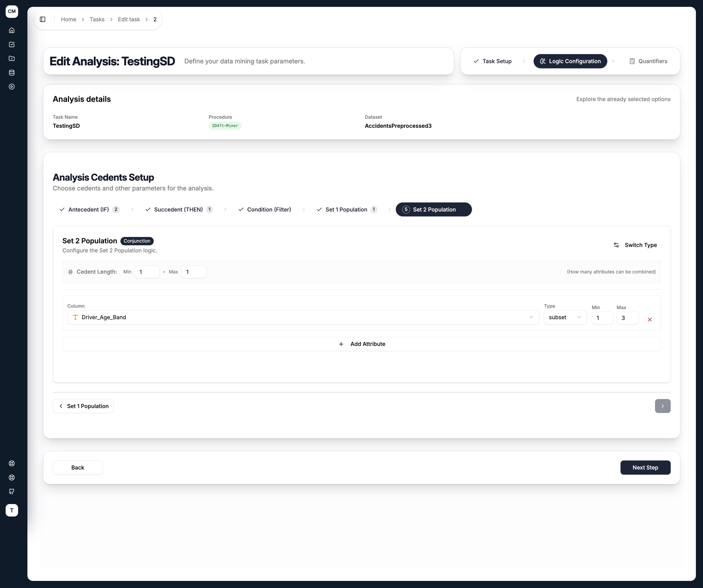Viewport: 703px width, 588px height.
Task: Click the Cedent Length Min field
Action: coord(147,272)
